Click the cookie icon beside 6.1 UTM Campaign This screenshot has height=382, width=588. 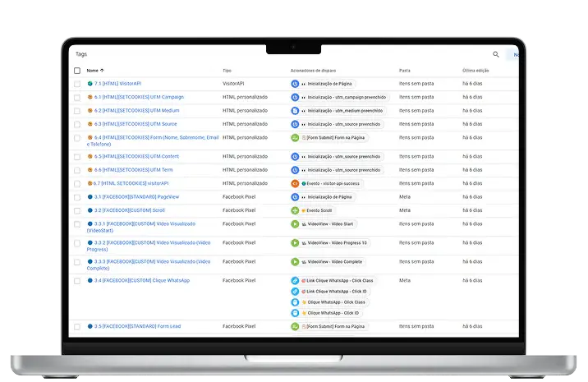point(90,97)
